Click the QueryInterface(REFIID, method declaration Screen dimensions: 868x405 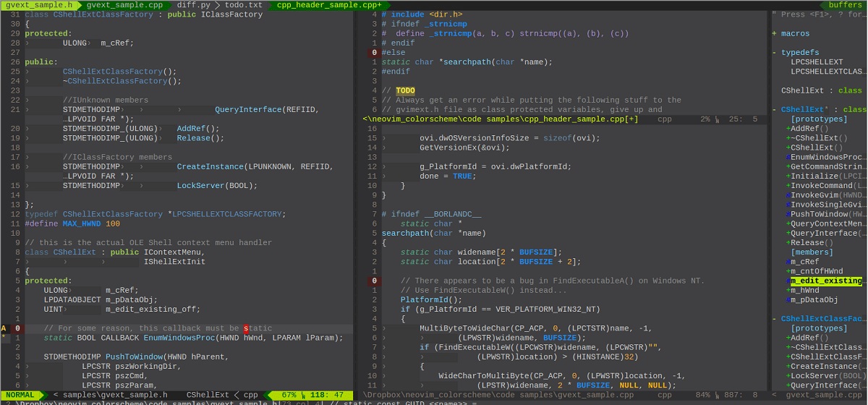(x=266, y=109)
